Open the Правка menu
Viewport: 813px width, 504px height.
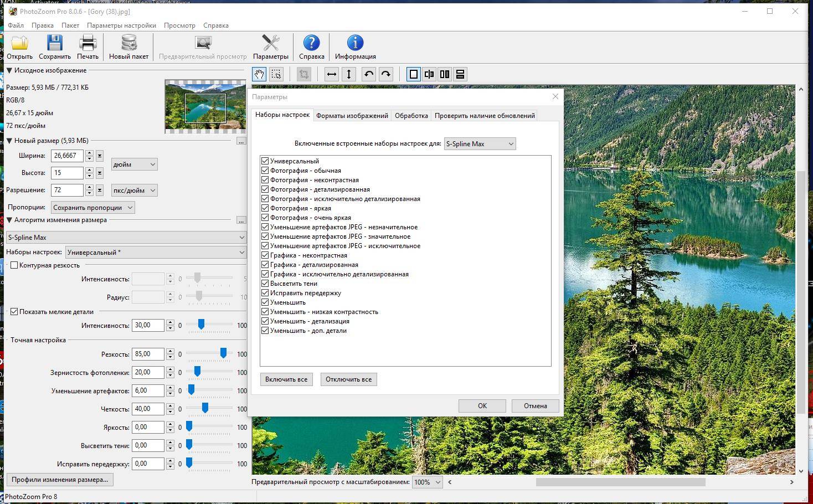pos(43,25)
